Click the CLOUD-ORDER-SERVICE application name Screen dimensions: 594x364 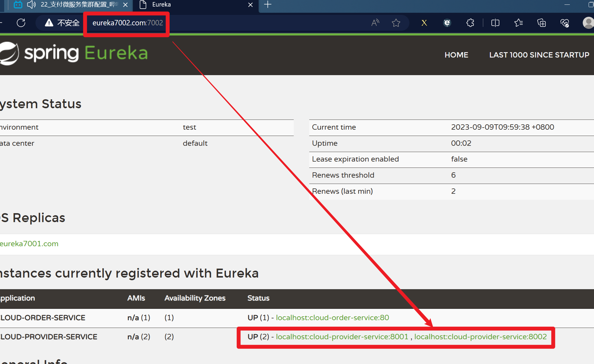coord(42,318)
